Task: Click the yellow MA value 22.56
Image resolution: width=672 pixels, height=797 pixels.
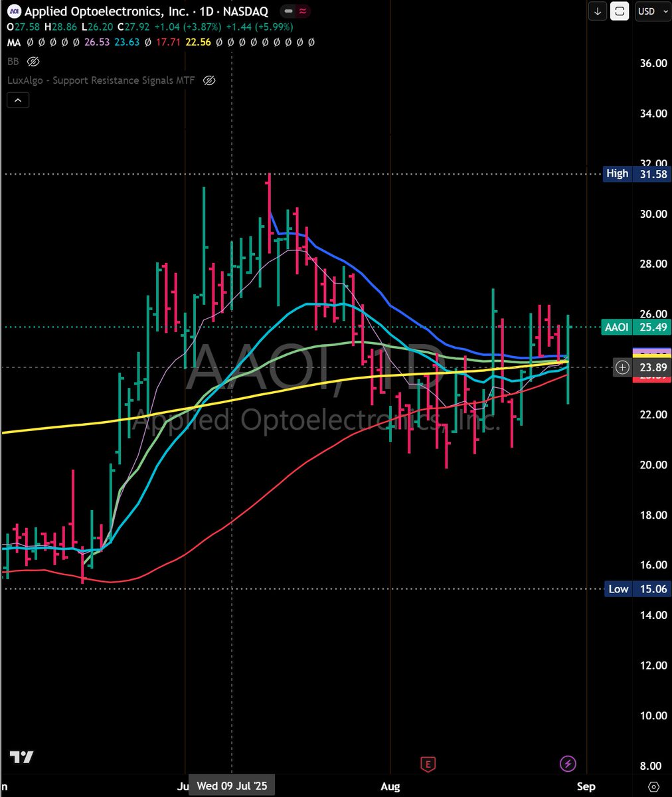Action: pos(198,42)
